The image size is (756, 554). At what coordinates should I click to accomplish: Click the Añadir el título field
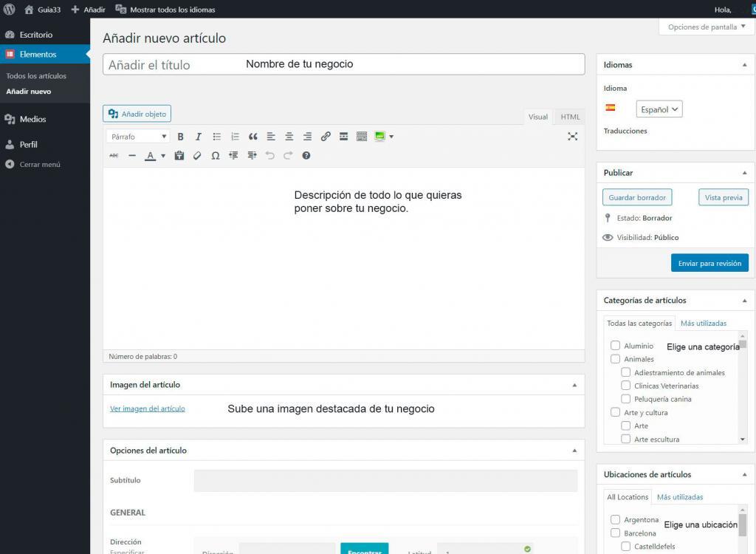[343, 64]
